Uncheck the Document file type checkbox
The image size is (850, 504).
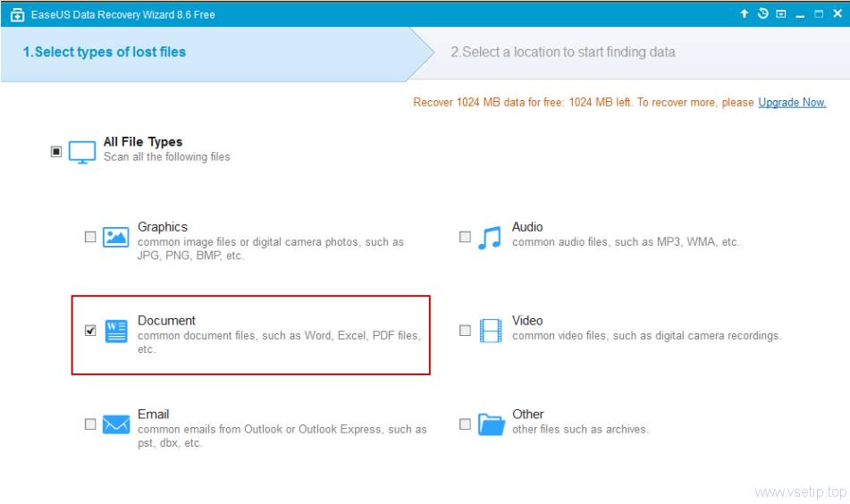pyautogui.click(x=90, y=330)
